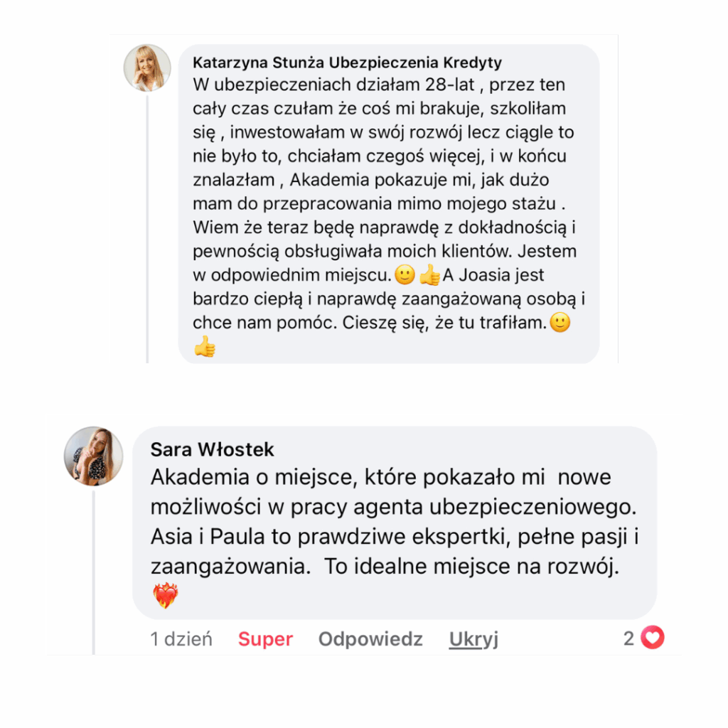Image resolution: width=728 pixels, height=728 pixels.
Task: Open the Katarzyna Stunża Ubezpieczenia Kredyty name link
Action: click(x=347, y=63)
